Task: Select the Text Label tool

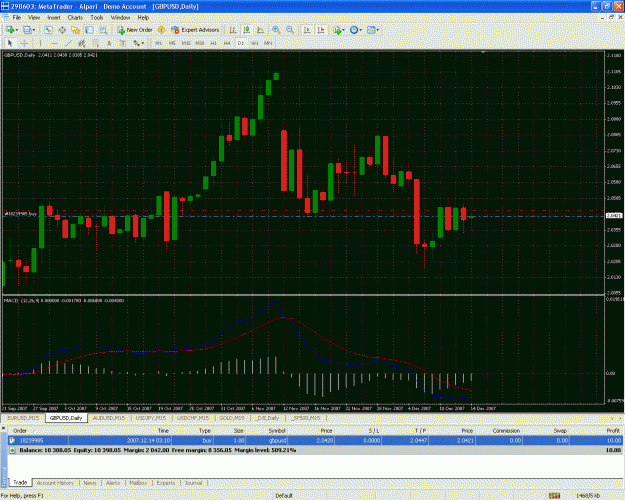Action: [x=123, y=43]
